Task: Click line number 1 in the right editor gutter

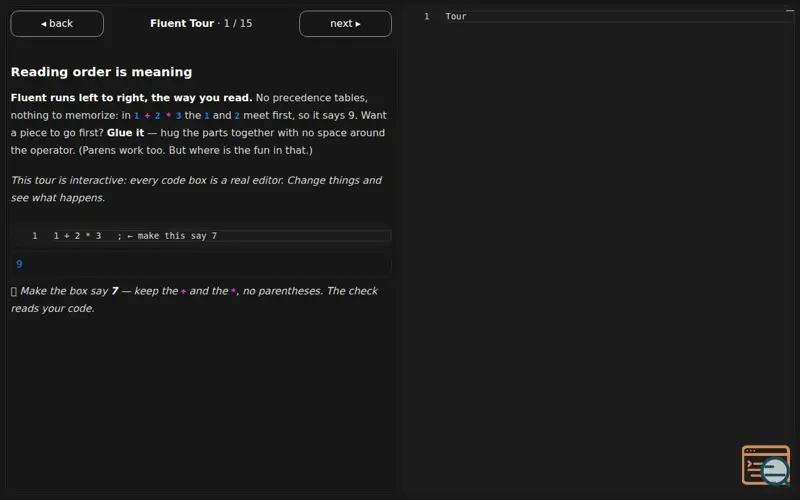Action: (x=427, y=16)
